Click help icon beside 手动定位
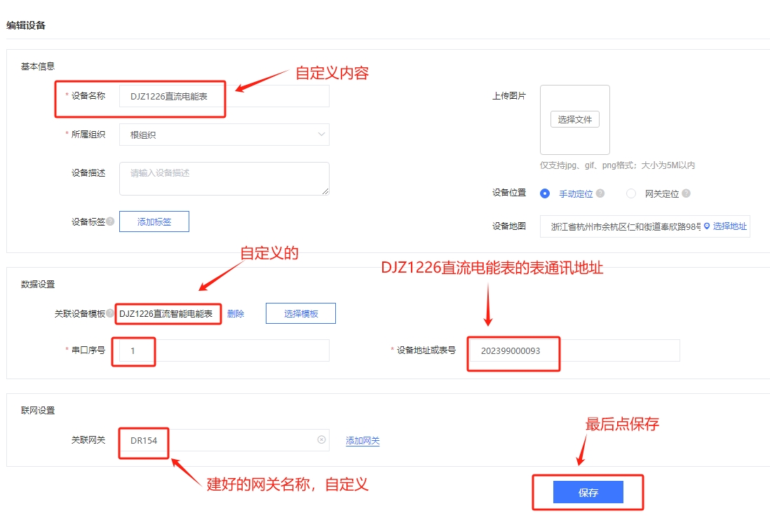 (600, 193)
